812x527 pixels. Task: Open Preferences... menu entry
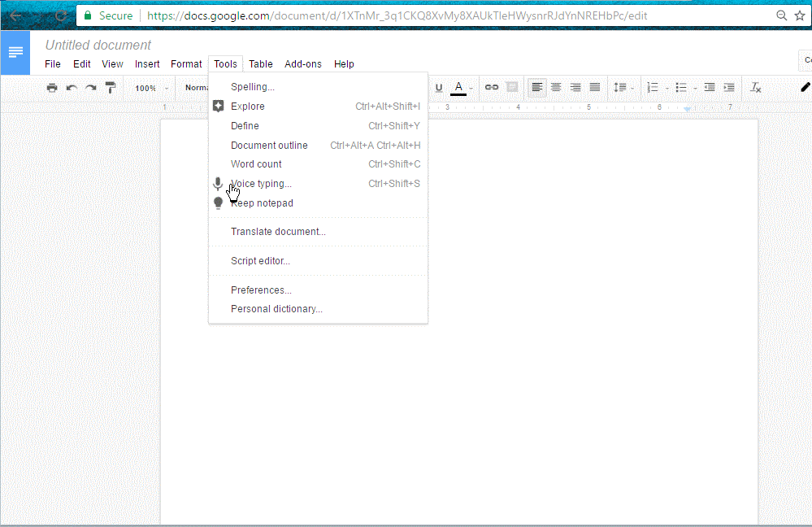pyautogui.click(x=318, y=290)
